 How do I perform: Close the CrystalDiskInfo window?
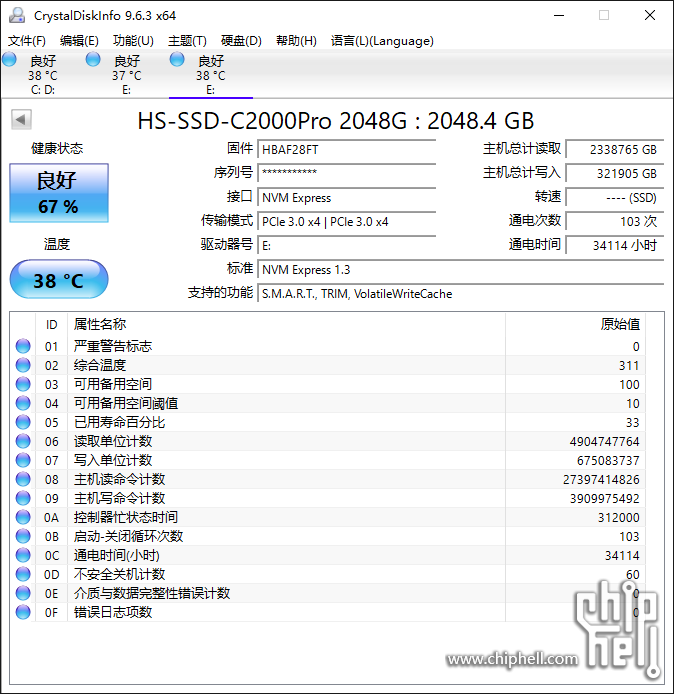(650, 15)
